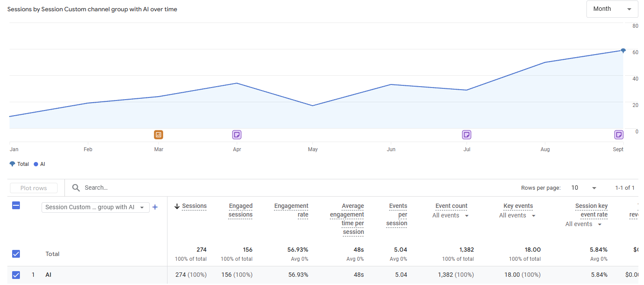Sort table by Engaged sessions column
644x285 pixels.
coord(241,210)
